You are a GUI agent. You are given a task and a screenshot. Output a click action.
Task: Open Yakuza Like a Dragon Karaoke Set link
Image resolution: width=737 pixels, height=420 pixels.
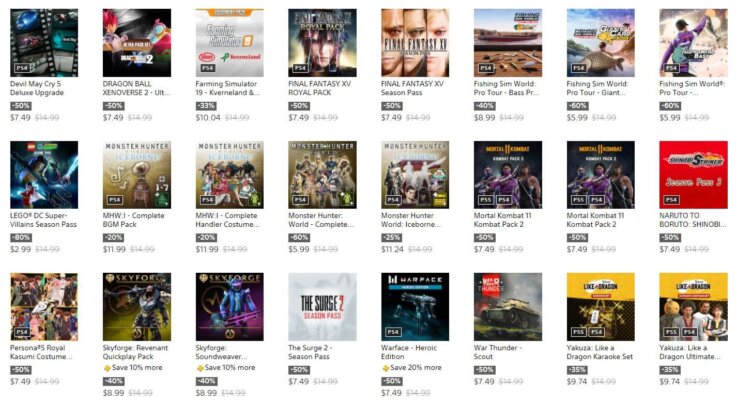[599, 352]
